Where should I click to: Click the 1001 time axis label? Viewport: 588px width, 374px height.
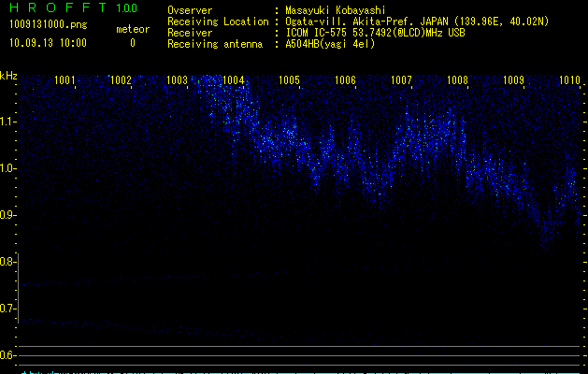coord(65,79)
